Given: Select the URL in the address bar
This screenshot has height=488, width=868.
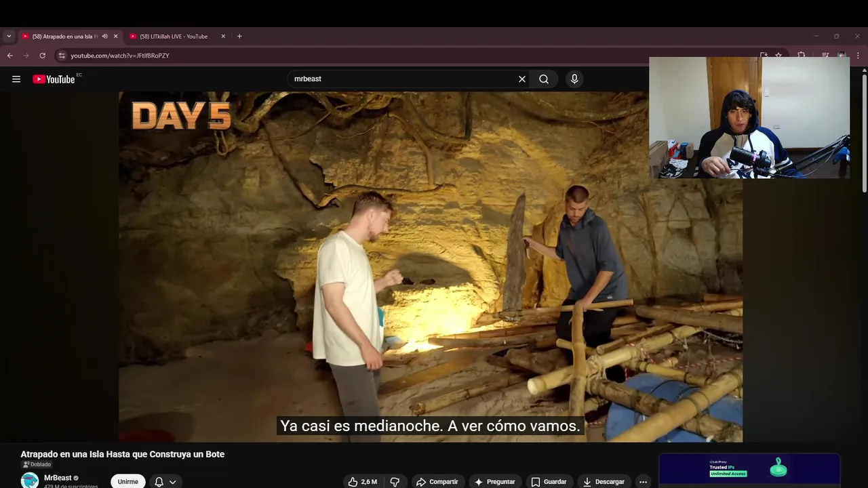Looking at the screenshot, I should coord(120,56).
